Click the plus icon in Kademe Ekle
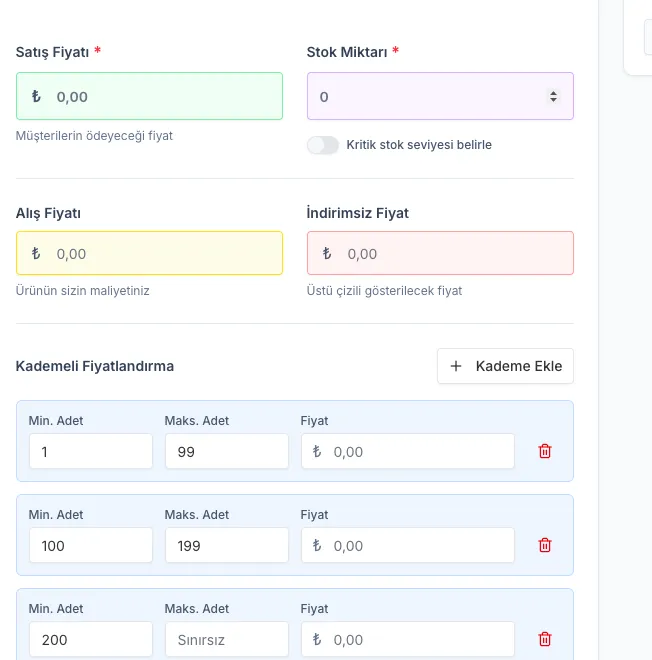 pyautogui.click(x=456, y=366)
